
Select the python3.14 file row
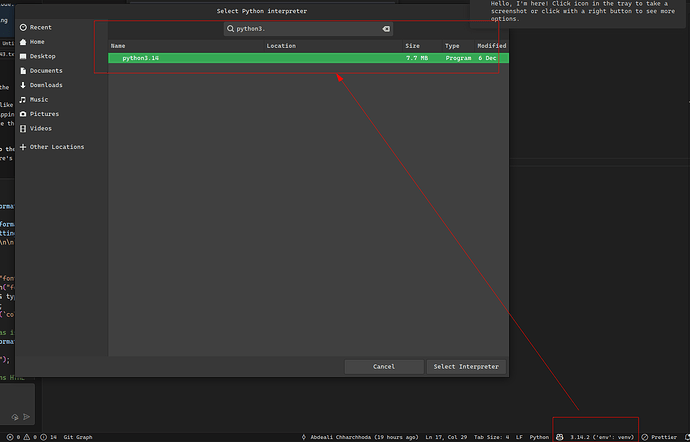pos(300,59)
